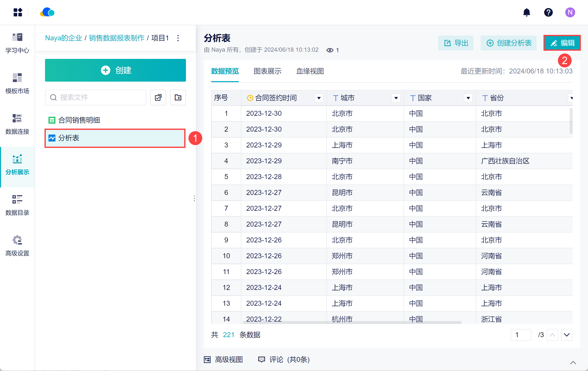Open the 城市 column dropdown arrow

pyautogui.click(x=396, y=98)
